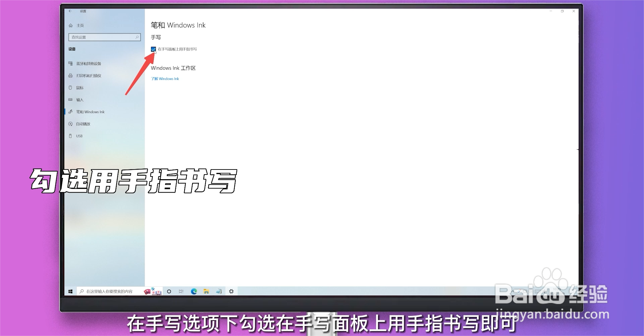Open 自动播放 (AutoPlay) settings

tap(83, 124)
